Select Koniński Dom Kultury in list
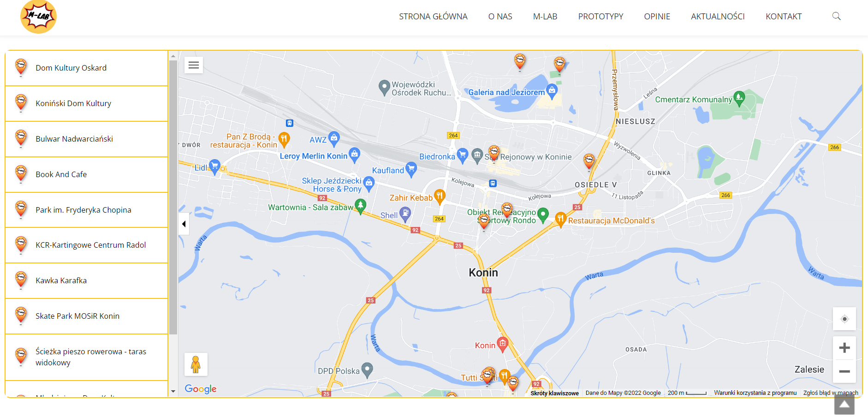 (86, 103)
